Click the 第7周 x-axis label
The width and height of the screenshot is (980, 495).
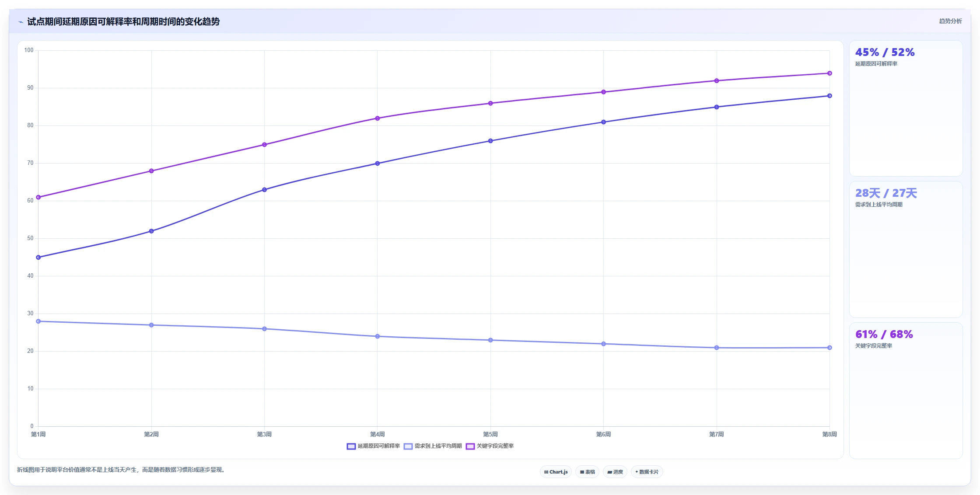[x=717, y=434]
